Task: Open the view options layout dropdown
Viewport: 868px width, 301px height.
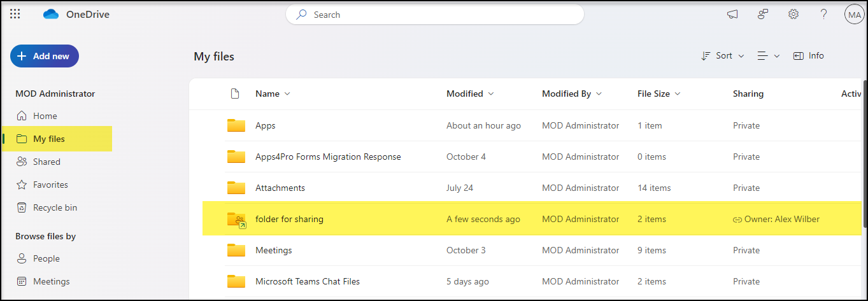Action: pos(768,56)
